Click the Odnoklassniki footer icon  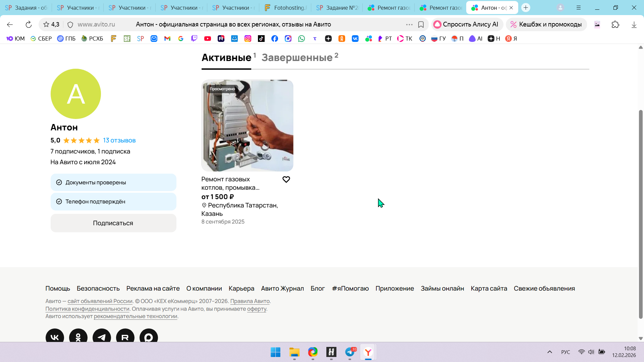coord(78,337)
